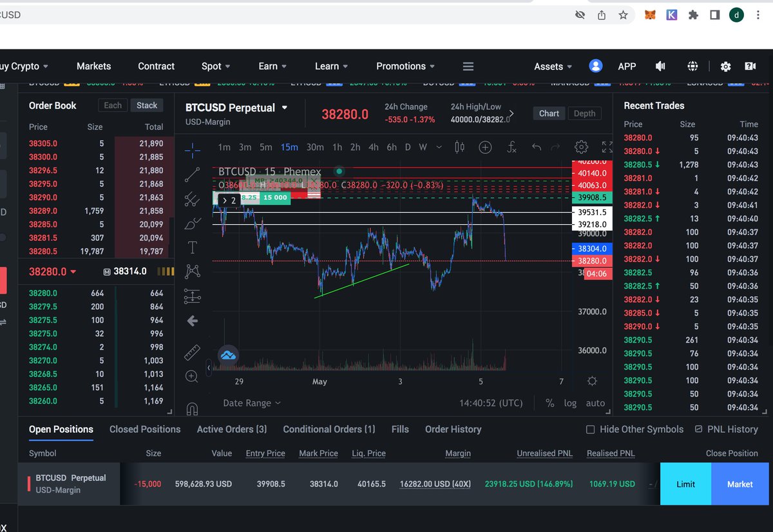
Task: Expand the Earn menu dropdown
Action: point(272,66)
